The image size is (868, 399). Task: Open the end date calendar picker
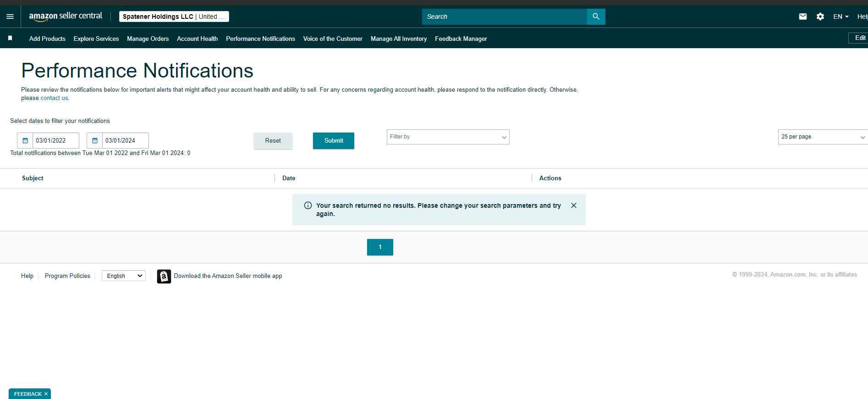pyautogui.click(x=95, y=140)
